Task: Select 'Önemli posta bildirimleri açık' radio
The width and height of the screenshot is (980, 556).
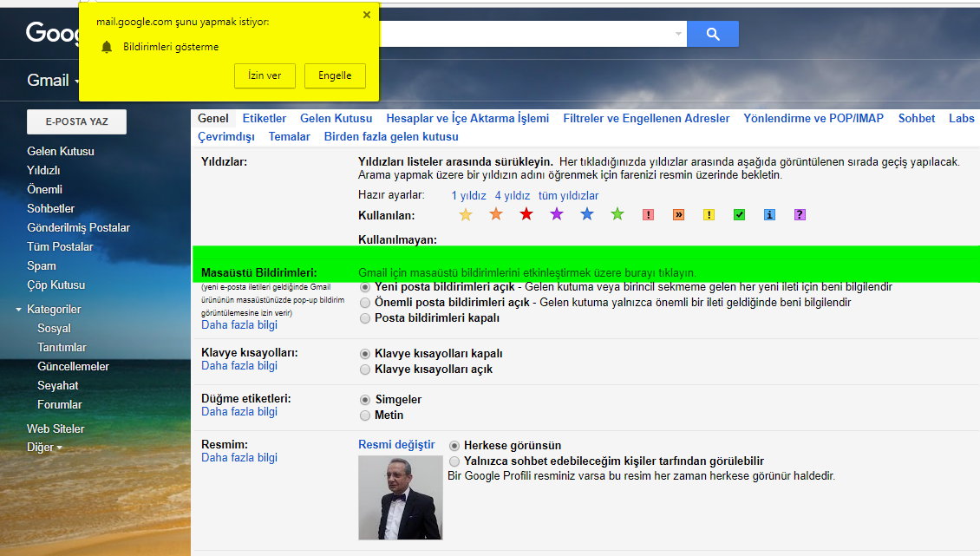Action: [x=365, y=303]
